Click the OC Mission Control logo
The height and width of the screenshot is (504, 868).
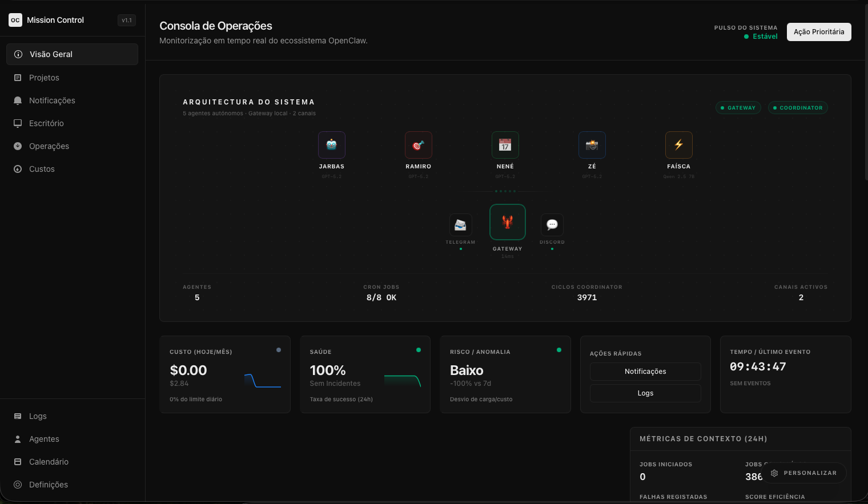click(15, 20)
